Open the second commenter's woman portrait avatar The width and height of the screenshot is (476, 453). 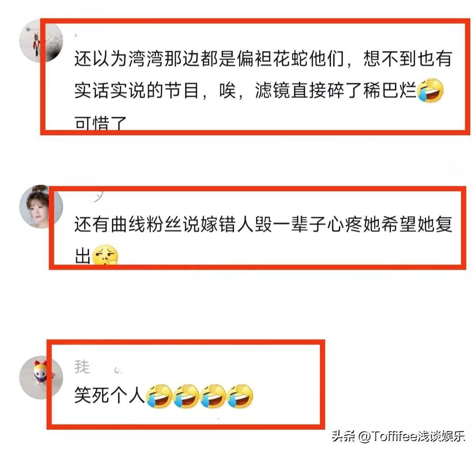(x=41, y=206)
